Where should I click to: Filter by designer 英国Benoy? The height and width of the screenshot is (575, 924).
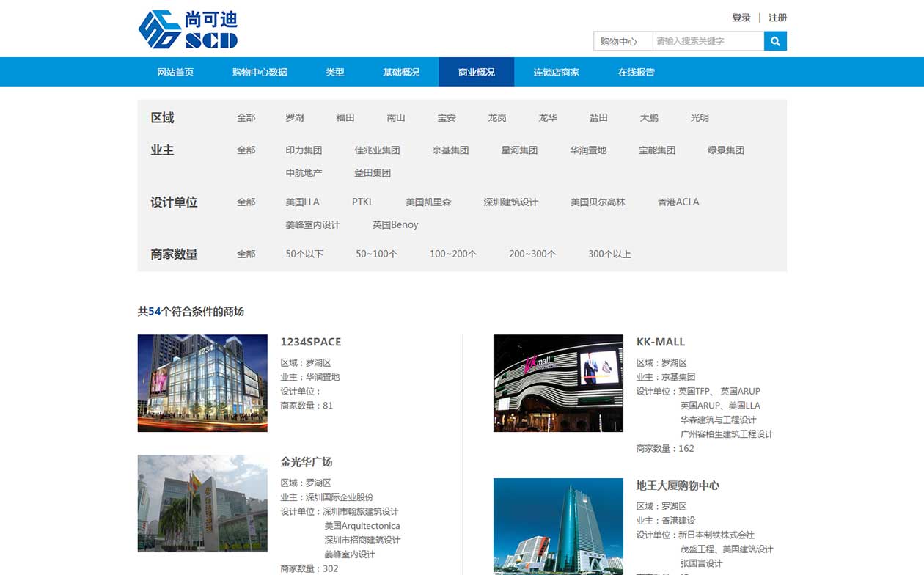(x=395, y=224)
